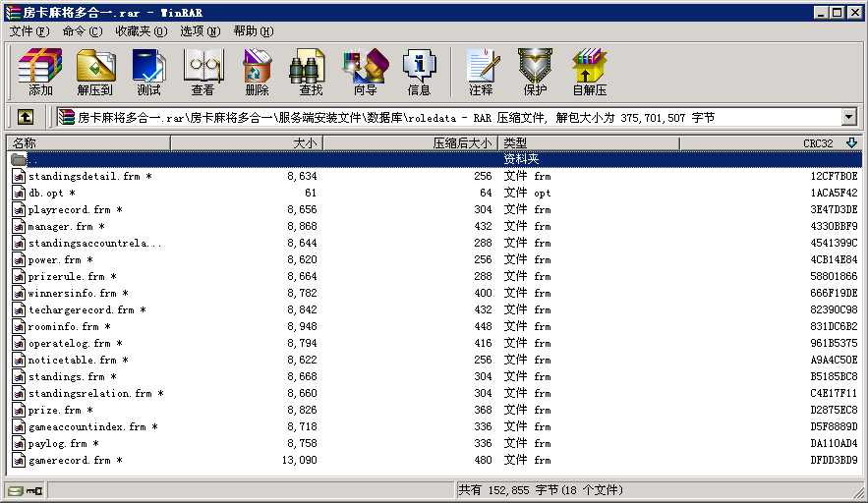Open the Favorites (收藏夹) menu

pos(142,31)
